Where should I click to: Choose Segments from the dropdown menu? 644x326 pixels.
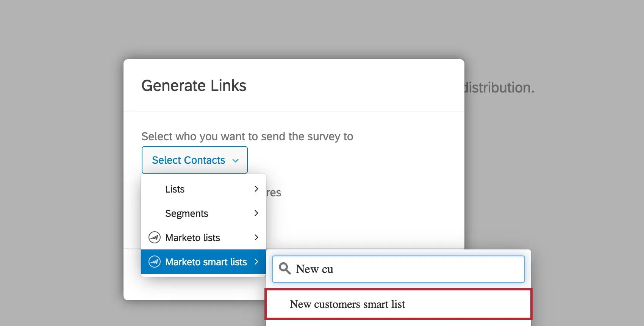(187, 213)
